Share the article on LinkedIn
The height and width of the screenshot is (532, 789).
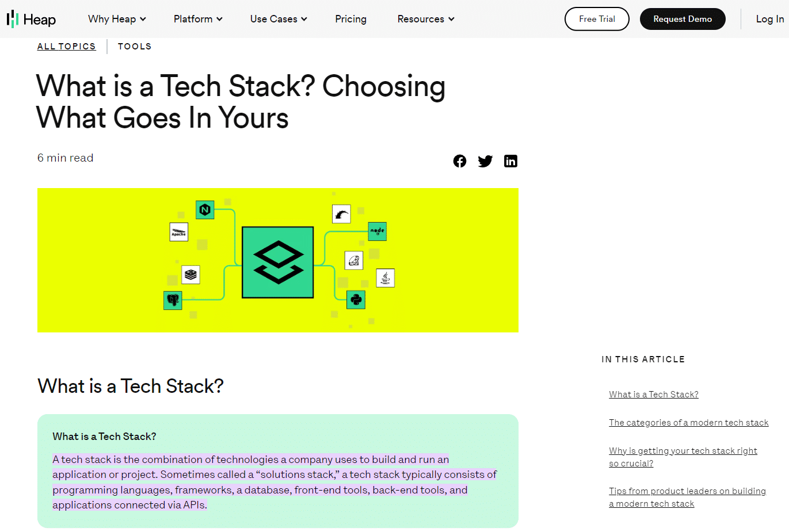click(x=510, y=161)
